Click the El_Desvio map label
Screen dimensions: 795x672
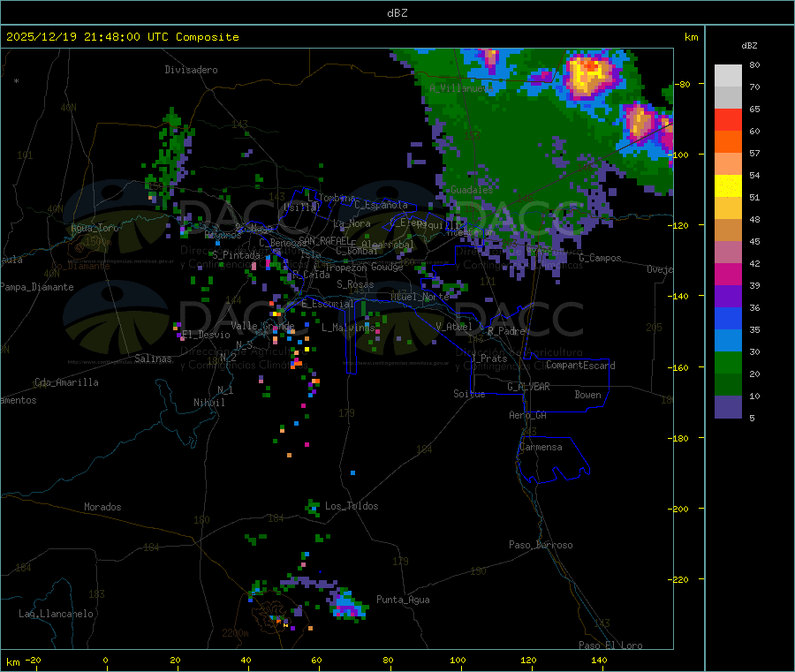click(x=206, y=335)
